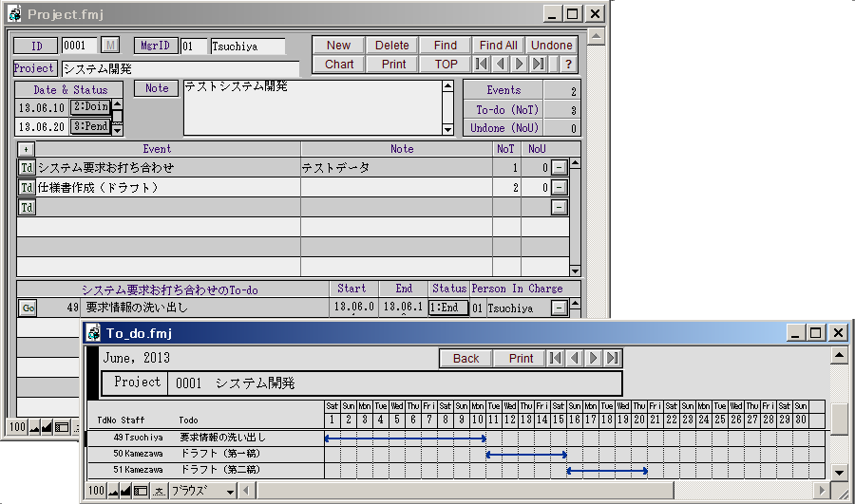Click manager name field Tsuchiya
The height and width of the screenshot is (504, 855).
248,46
